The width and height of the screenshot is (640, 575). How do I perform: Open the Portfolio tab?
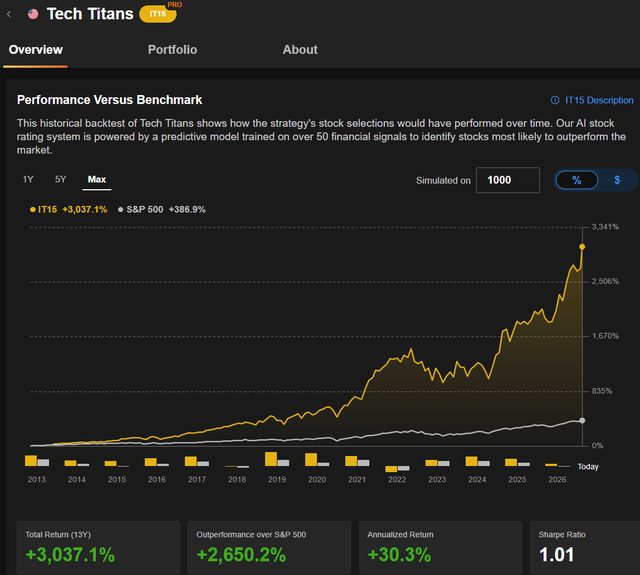tap(172, 50)
